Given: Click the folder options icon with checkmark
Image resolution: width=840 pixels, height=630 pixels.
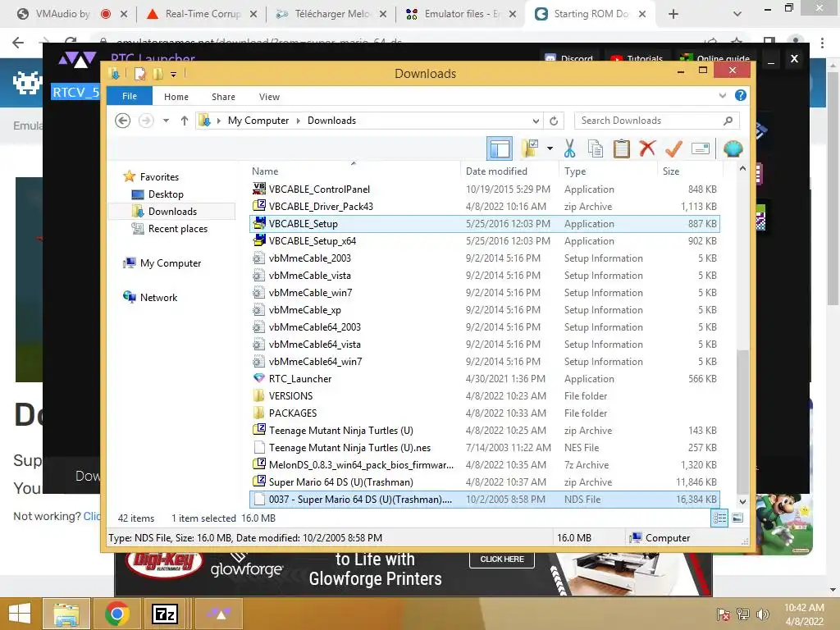Looking at the screenshot, I should 530,148.
